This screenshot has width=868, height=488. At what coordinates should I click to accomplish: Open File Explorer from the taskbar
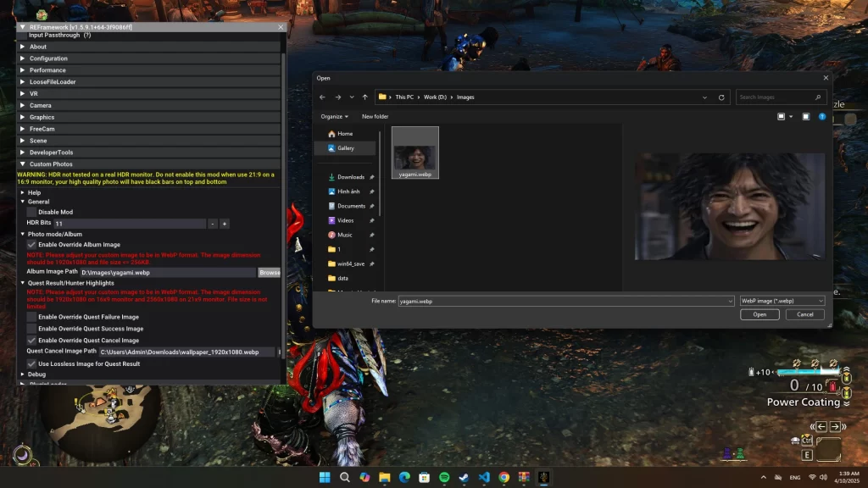(x=384, y=477)
